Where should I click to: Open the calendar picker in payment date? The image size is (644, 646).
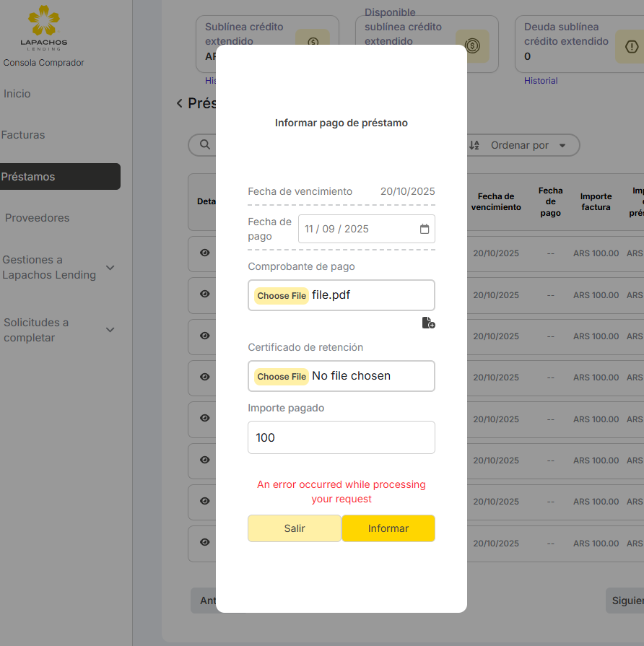[425, 229]
